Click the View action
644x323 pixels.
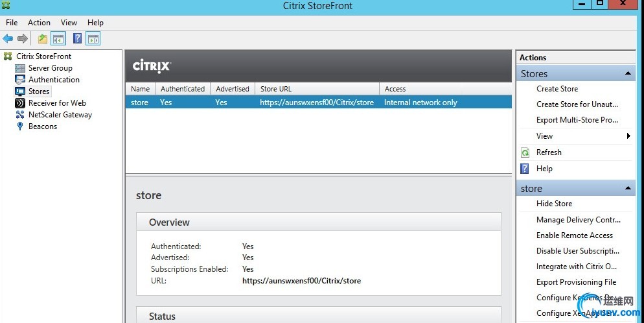[544, 136]
